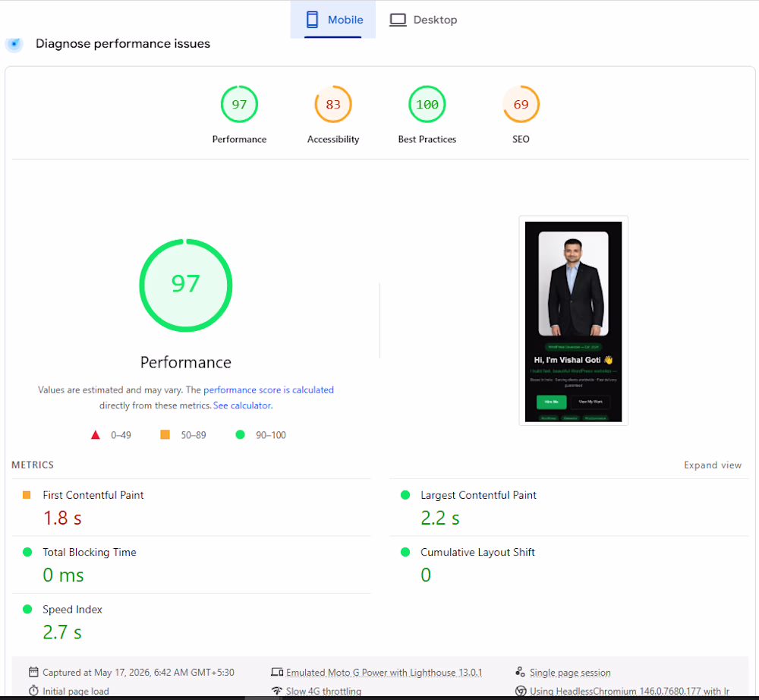Open the See calculator link
Screen dimensions: 759x700
243,405
